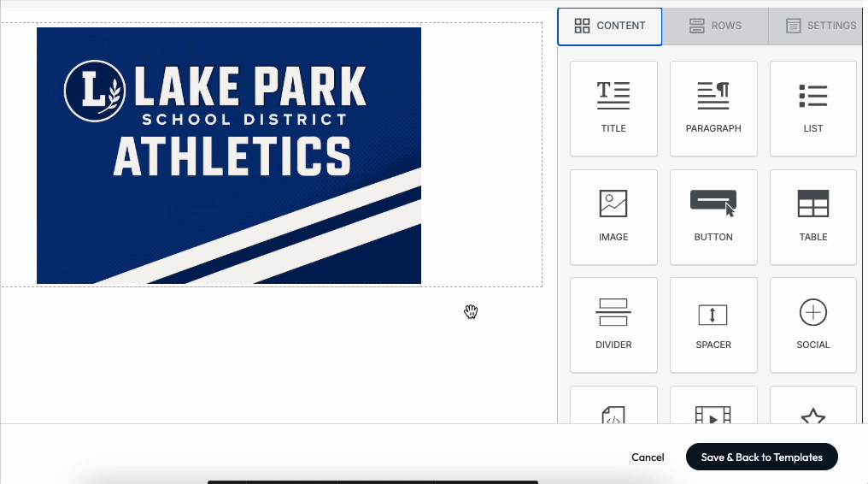Screen dimensions: 868x484
Task: Click the Button content block tile
Action: coord(713,216)
